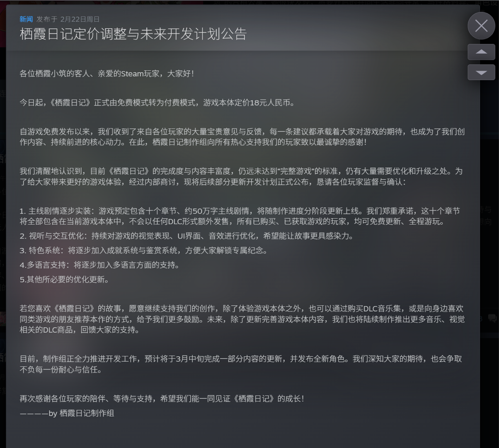
Task: Click the 新闻 category label
Action: coord(26,19)
